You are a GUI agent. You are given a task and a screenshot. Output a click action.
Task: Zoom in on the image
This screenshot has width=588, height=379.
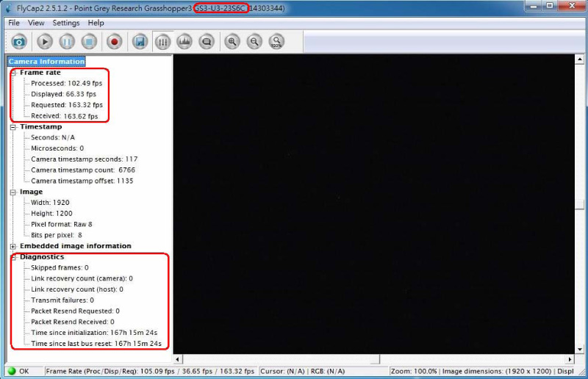click(x=232, y=42)
